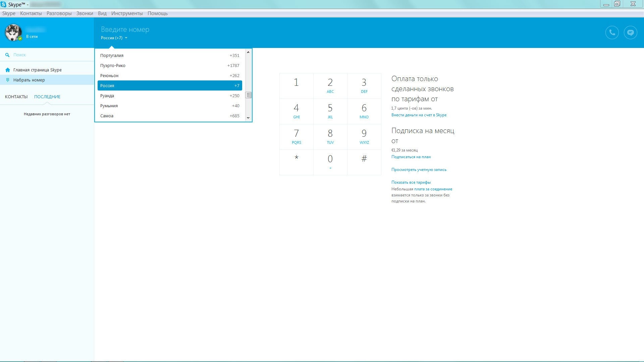Click the country list scroll up arrow
Viewport: 644px width, 362px height.
click(248, 52)
